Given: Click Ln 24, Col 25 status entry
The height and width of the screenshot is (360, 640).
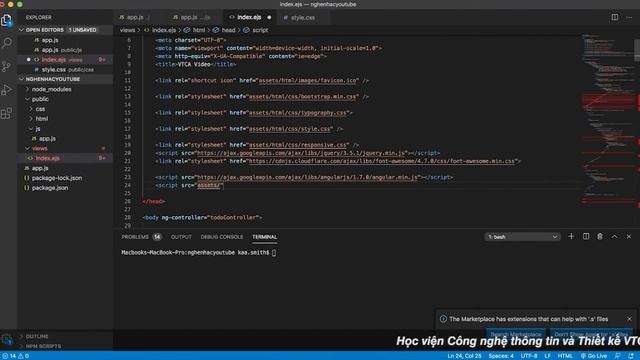Looking at the screenshot, I should 464,356.
